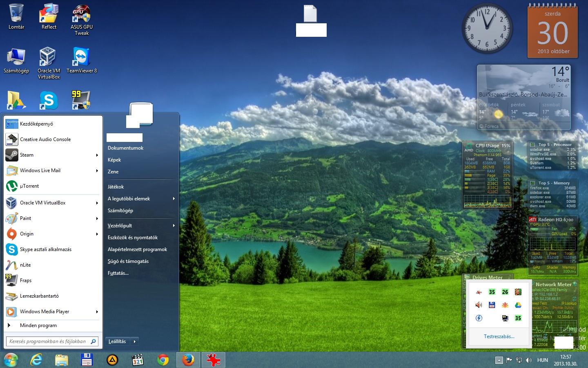Open the floppy disk taskbar icon
The width and height of the screenshot is (588, 368).
coord(87,360)
